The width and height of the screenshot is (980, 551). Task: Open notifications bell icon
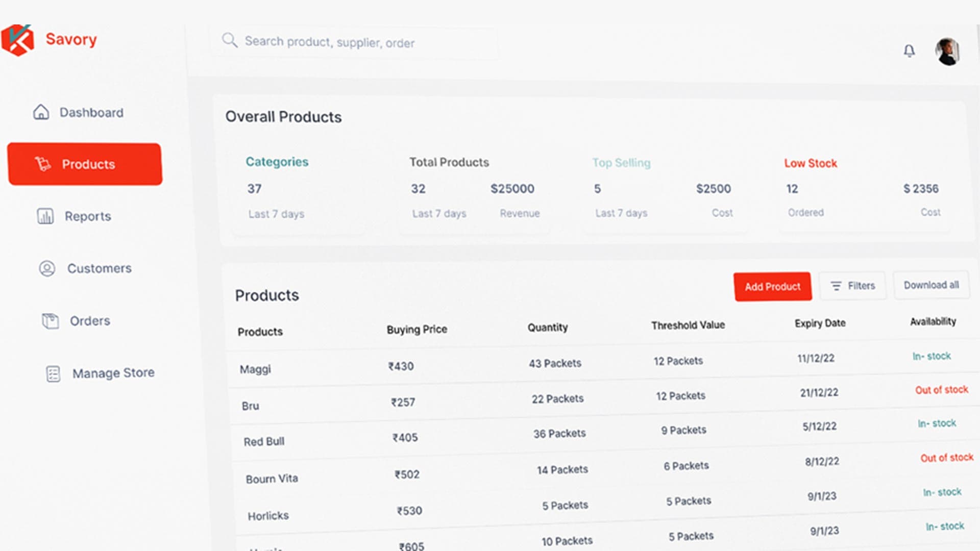(909, 51)
